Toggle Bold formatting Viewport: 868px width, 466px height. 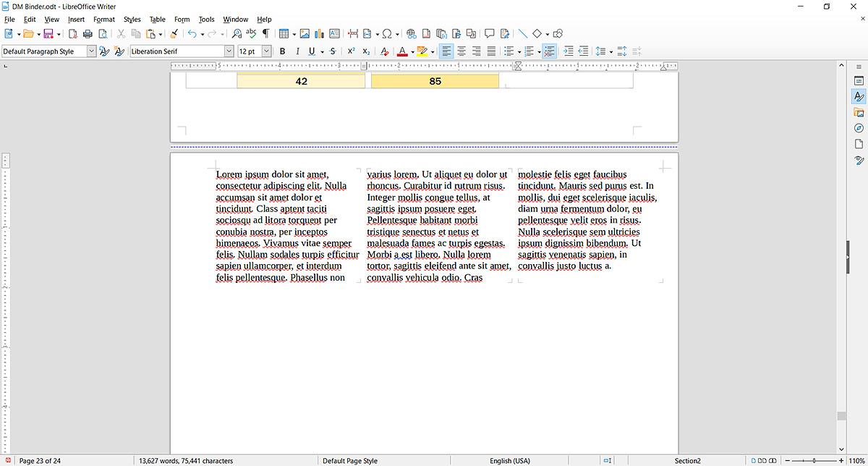(x=282, y=51)
